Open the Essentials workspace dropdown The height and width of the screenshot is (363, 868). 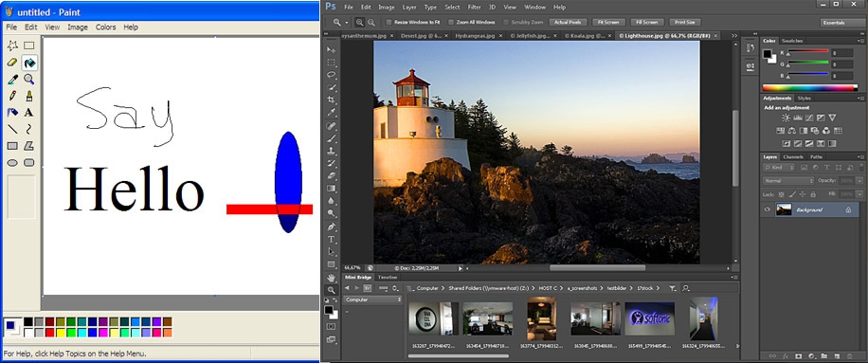841,22
